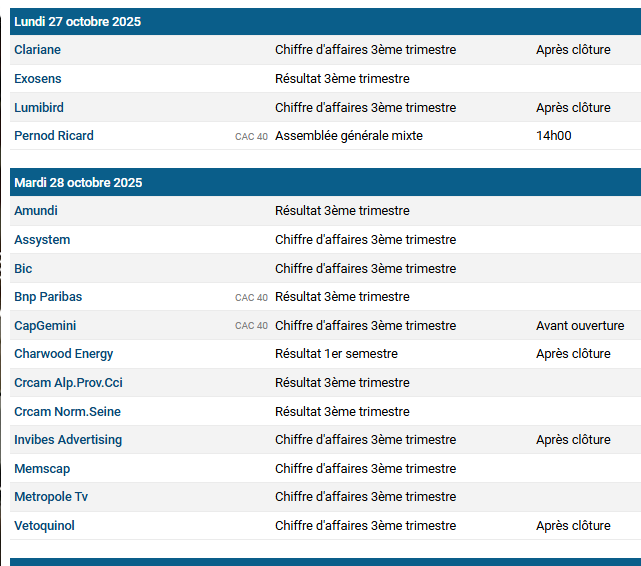Screen dimensions: 641x566
Task: Click the CAC 40 tag next to CapGemini
Action: (251, 326)
